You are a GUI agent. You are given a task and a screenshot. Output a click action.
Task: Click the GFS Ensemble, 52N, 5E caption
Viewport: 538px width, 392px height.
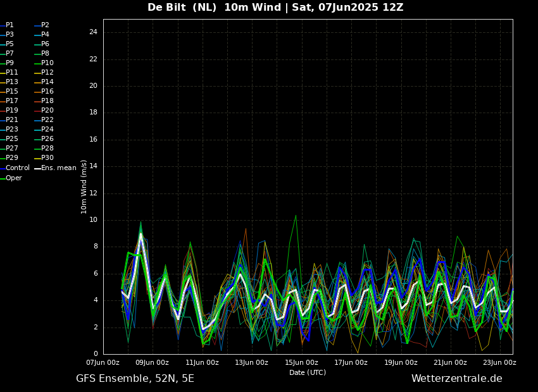pyautogui.click(x=135, y=379)
